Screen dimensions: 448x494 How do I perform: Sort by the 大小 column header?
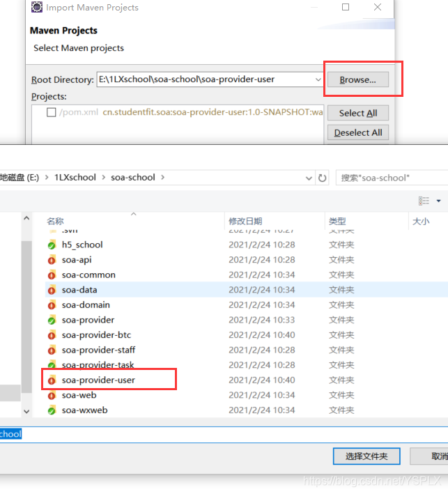[x=421, y=221]
